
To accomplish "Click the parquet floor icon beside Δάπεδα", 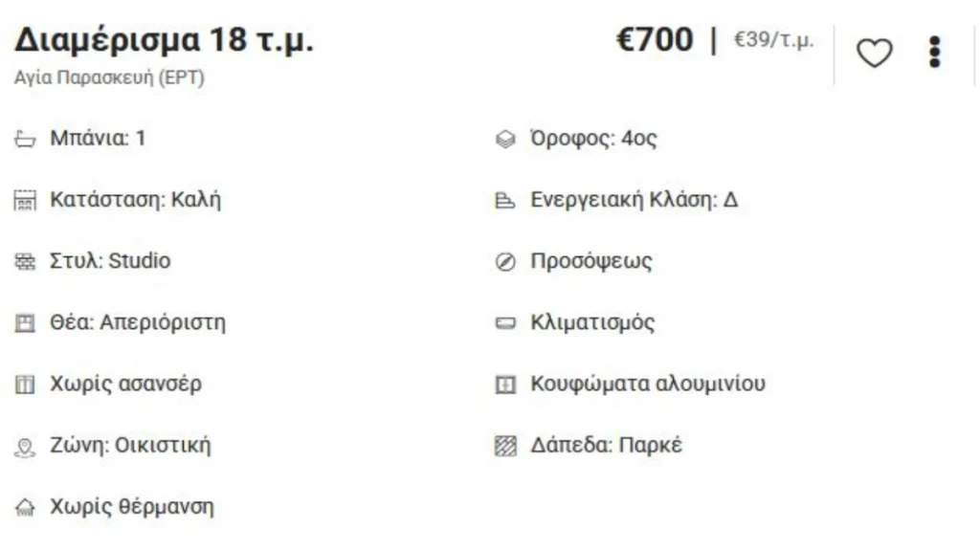I will point(505,446).
